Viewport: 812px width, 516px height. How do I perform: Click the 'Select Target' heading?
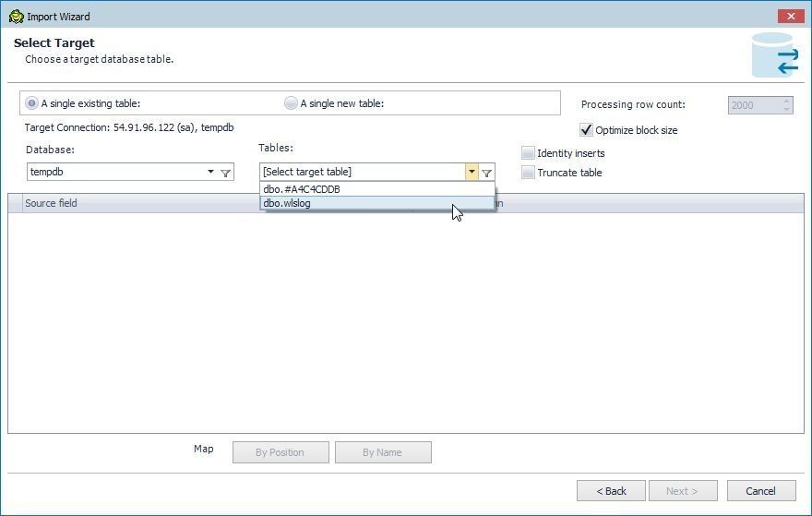point(54,43)
